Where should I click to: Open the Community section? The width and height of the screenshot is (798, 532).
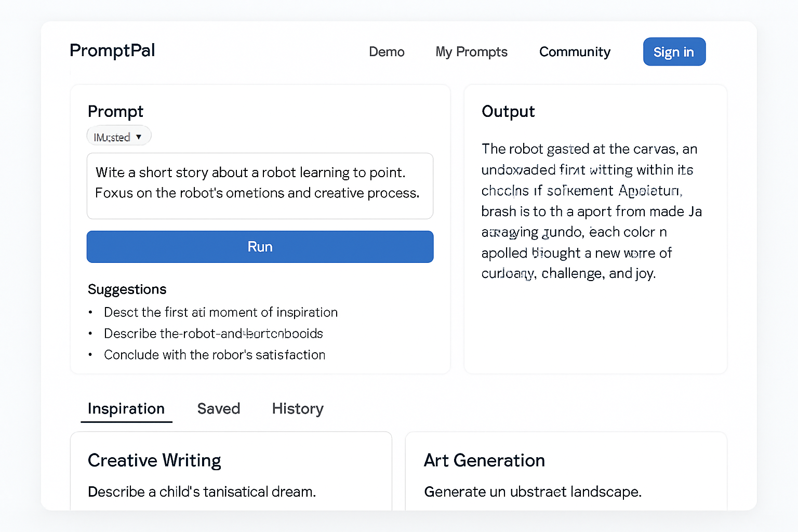click(x=575, y=52)
